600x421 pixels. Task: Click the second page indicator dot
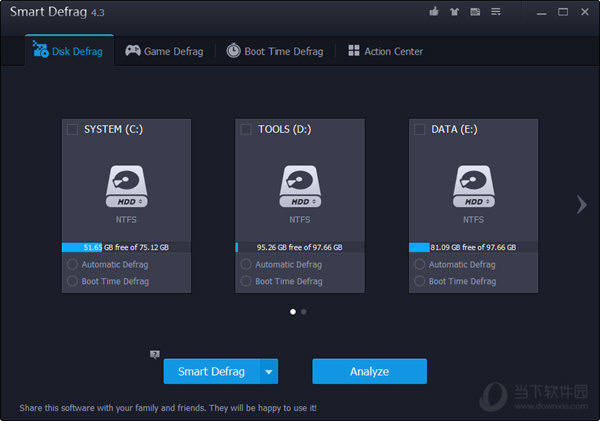304,312
